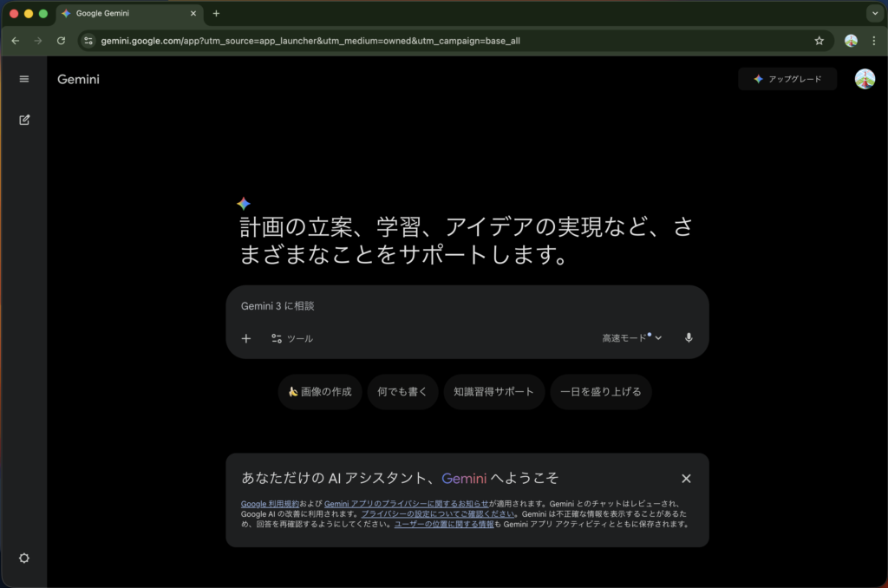Expand the 高速モード model dropdown
The height and width of the screenshot is (588, 888).
click(632, 338)
